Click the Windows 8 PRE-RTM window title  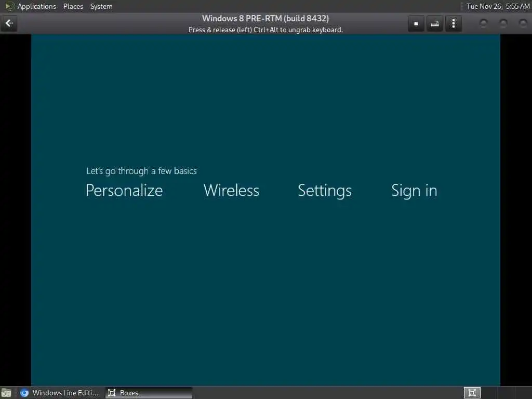tap(265, 18)
